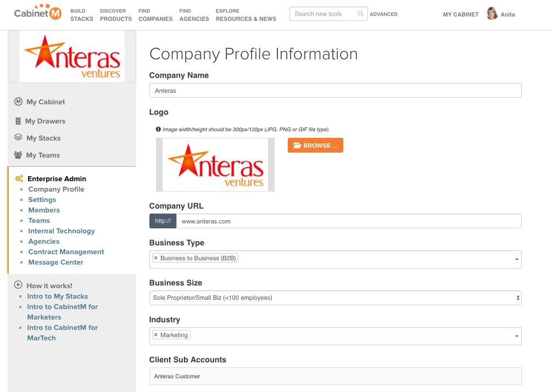Open the Find Agencies menu
The image size is (552, 392).
pos(194,15)
